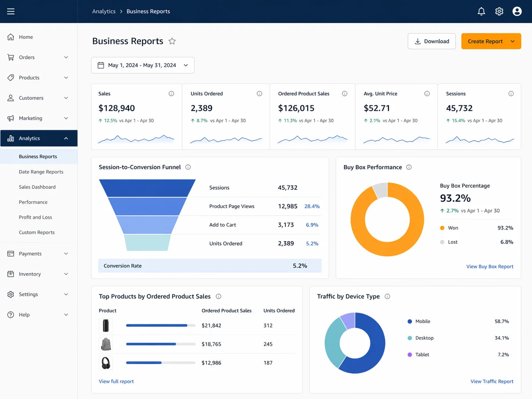Open the date range dropdown
Viewport: 532px width, 399px height.
coord(143,65)
